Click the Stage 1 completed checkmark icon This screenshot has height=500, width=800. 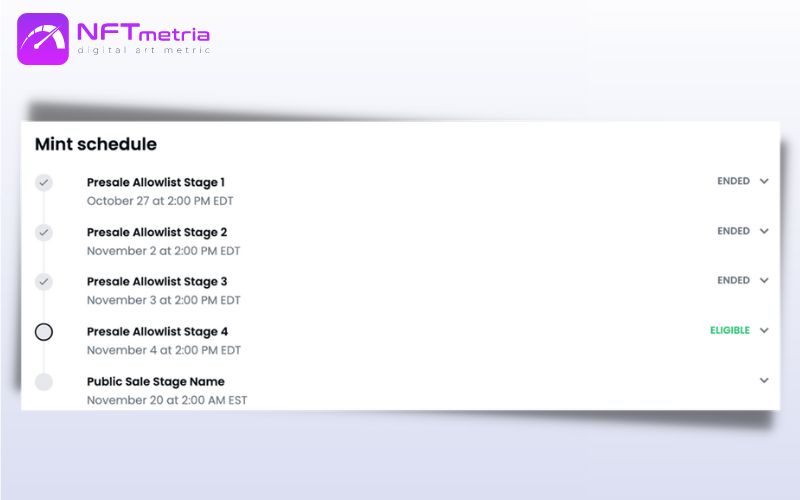(x=44, y=182)
